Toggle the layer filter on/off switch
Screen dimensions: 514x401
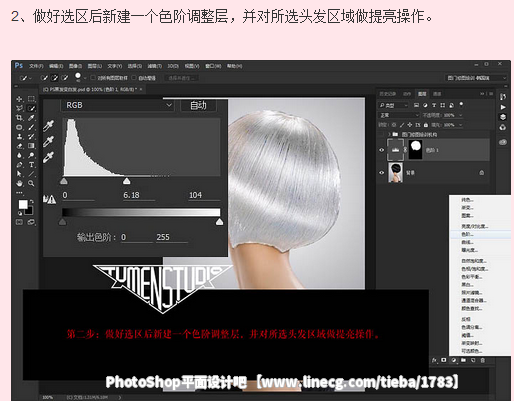(461, 104)
